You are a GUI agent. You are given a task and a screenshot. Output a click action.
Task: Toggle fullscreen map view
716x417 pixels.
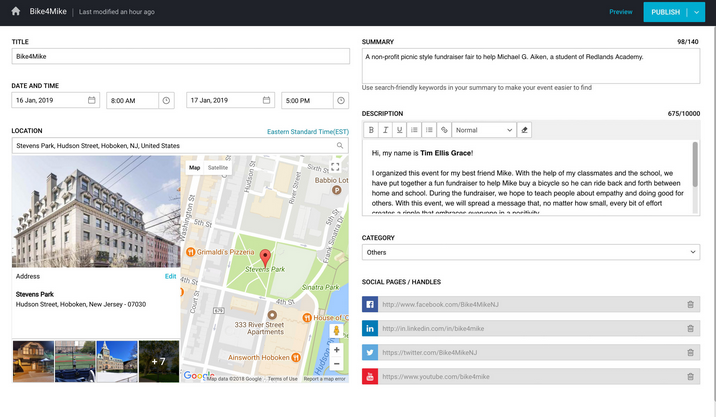[335, 167]
